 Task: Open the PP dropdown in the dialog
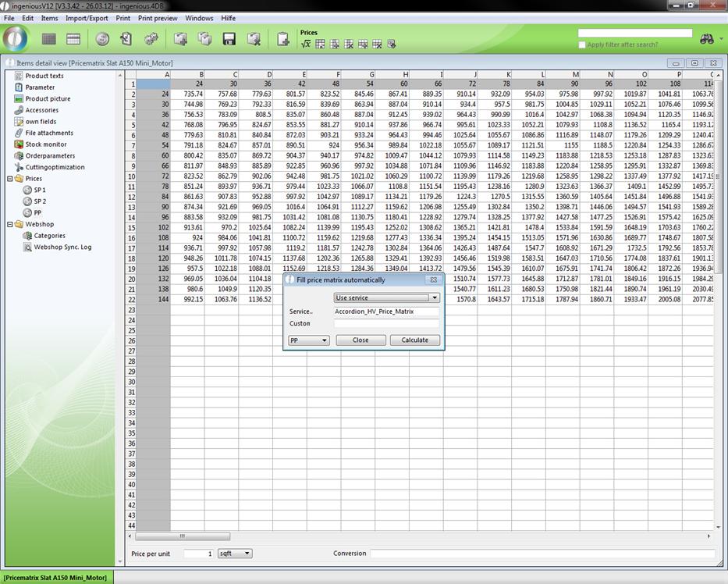pyautogui.click(x=309, y=340)
